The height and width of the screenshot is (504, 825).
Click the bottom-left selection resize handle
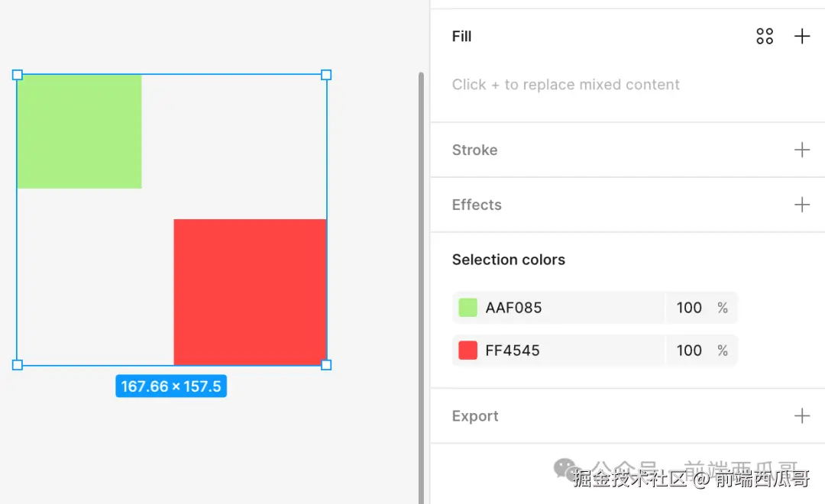coord(18,365)
